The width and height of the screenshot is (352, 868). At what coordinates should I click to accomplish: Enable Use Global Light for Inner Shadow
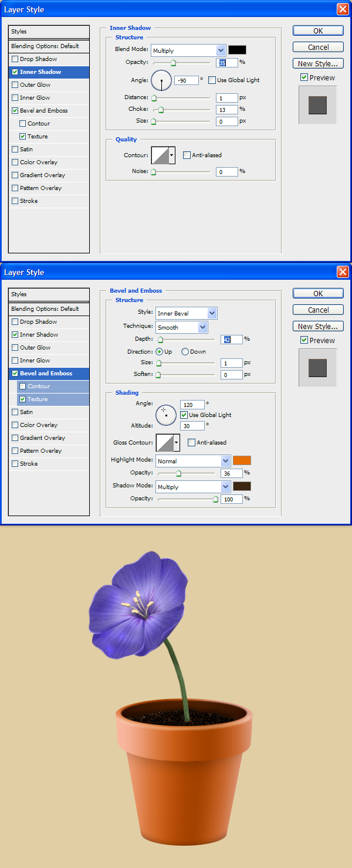point(212,80)
